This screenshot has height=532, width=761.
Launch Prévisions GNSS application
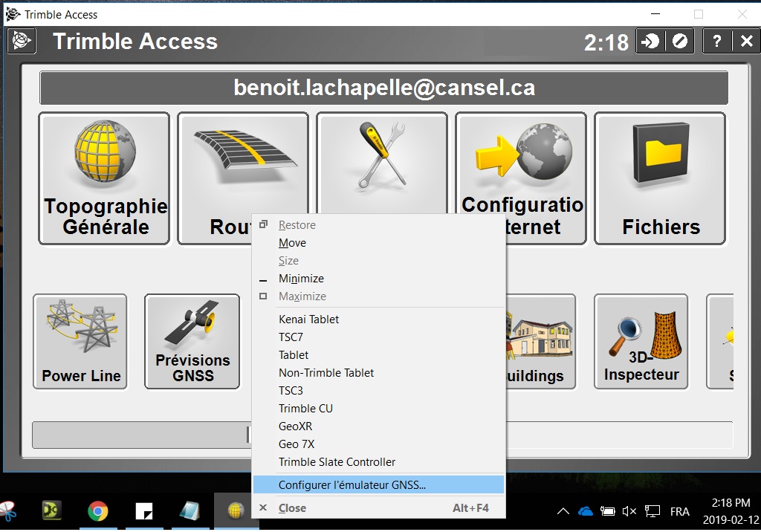pos(192,341)
